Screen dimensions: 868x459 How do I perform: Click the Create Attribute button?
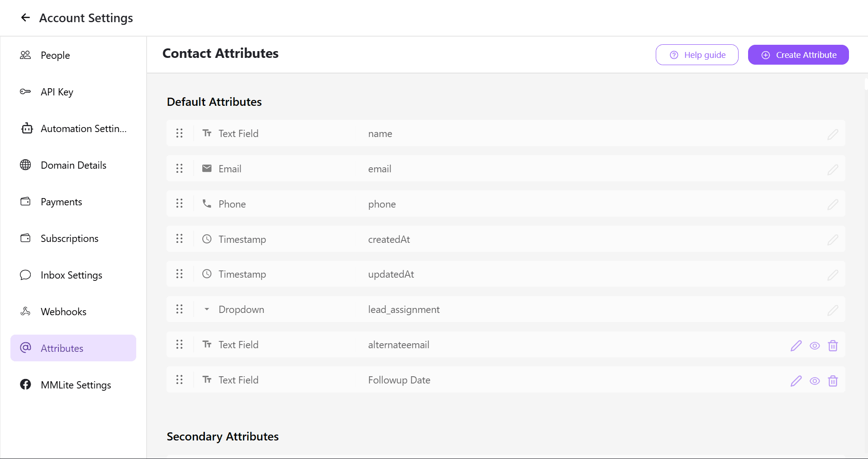pyautogui.click(x=798, y=55)
